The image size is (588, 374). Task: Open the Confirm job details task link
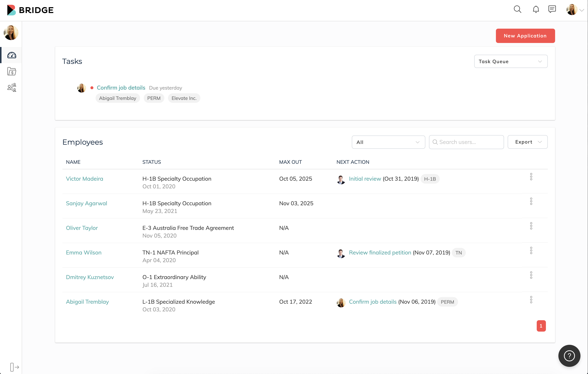pos(121,88)
